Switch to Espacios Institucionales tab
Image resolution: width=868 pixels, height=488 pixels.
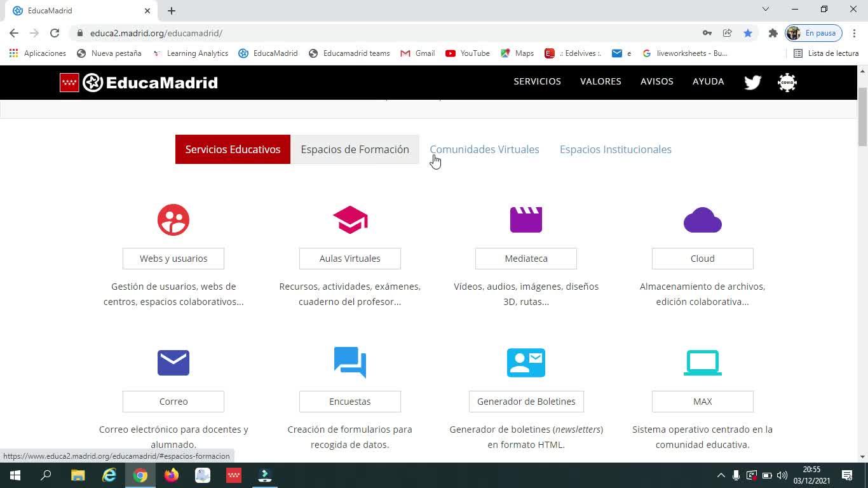click(x=616, y=149)
